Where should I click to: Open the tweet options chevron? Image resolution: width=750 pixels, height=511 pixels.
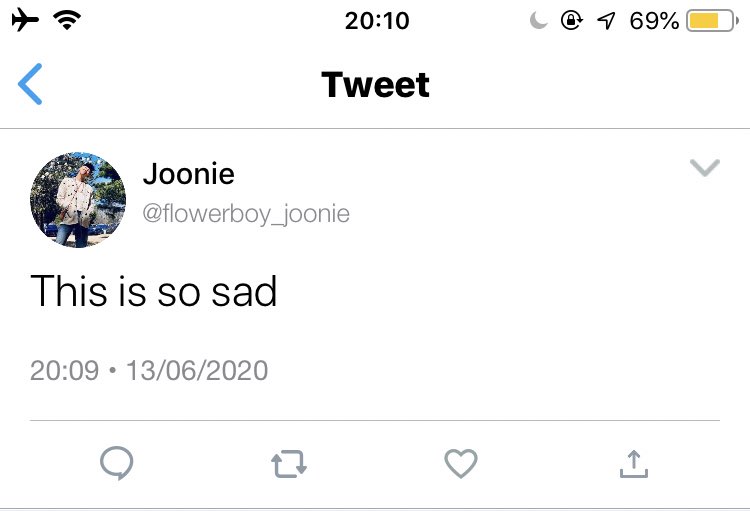coord(705,167)
